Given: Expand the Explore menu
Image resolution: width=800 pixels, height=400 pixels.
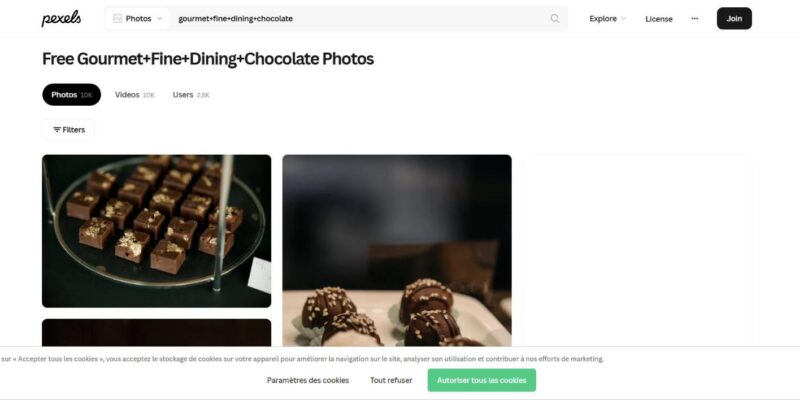Looking at the screenshot, I should (607, 18).
